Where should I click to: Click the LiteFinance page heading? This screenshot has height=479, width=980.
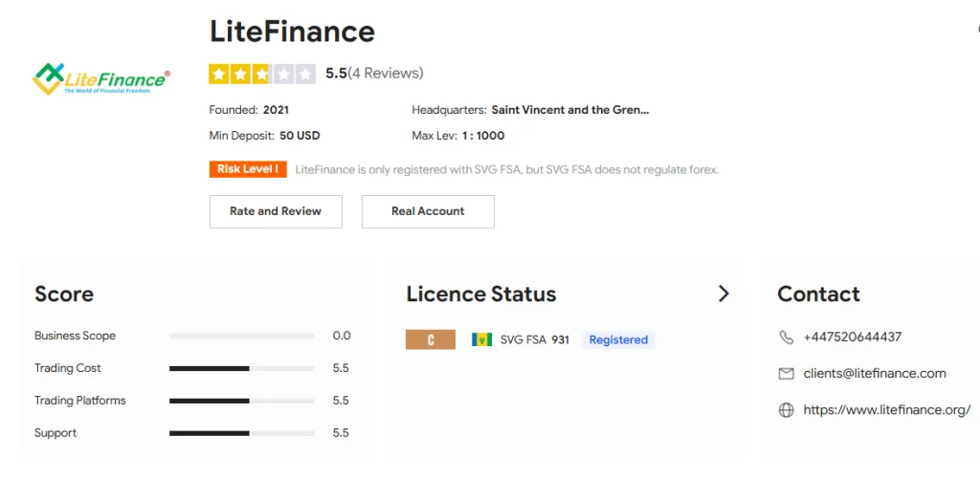(292, 32)
